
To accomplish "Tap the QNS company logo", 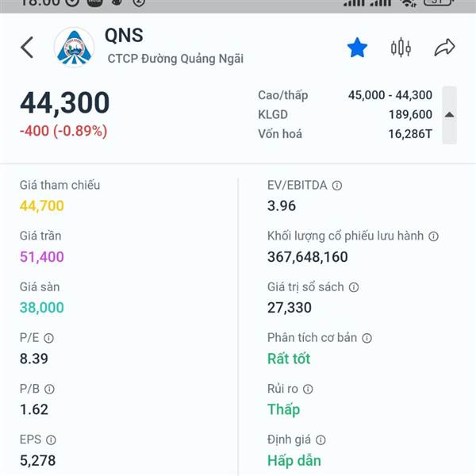I will coord(74,48).
